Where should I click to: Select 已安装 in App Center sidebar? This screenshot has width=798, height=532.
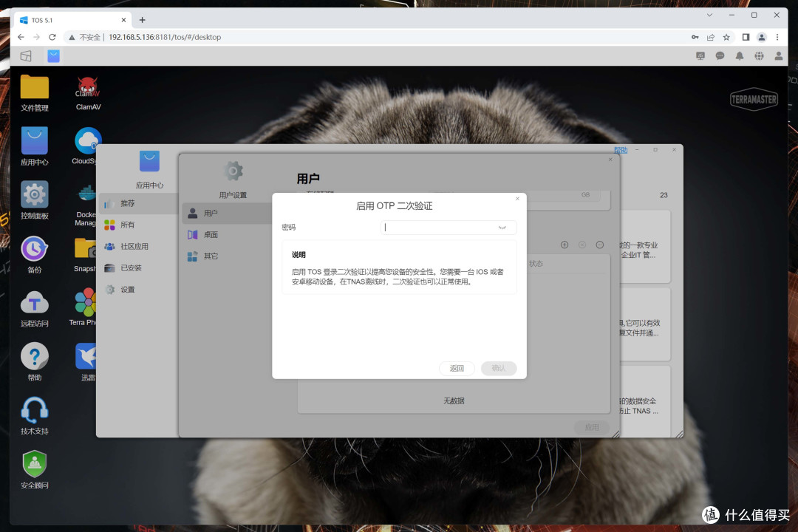pos(138,267)
